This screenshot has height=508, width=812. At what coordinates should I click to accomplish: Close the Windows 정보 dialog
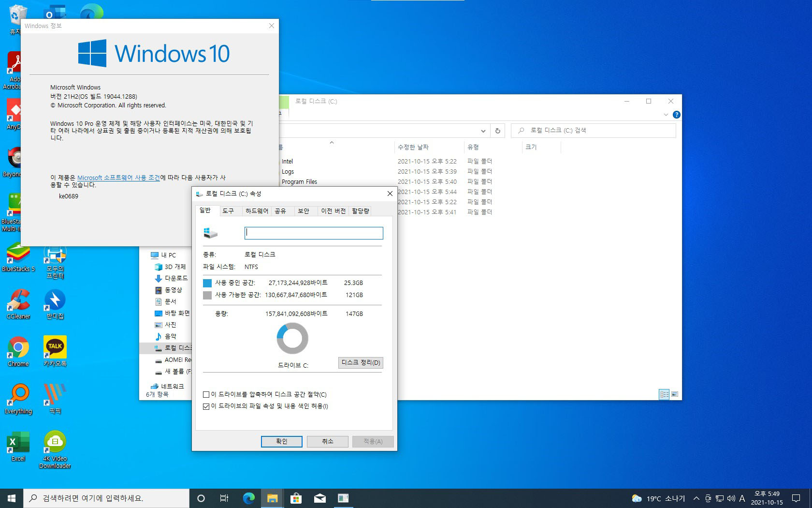tap(272, 26)
